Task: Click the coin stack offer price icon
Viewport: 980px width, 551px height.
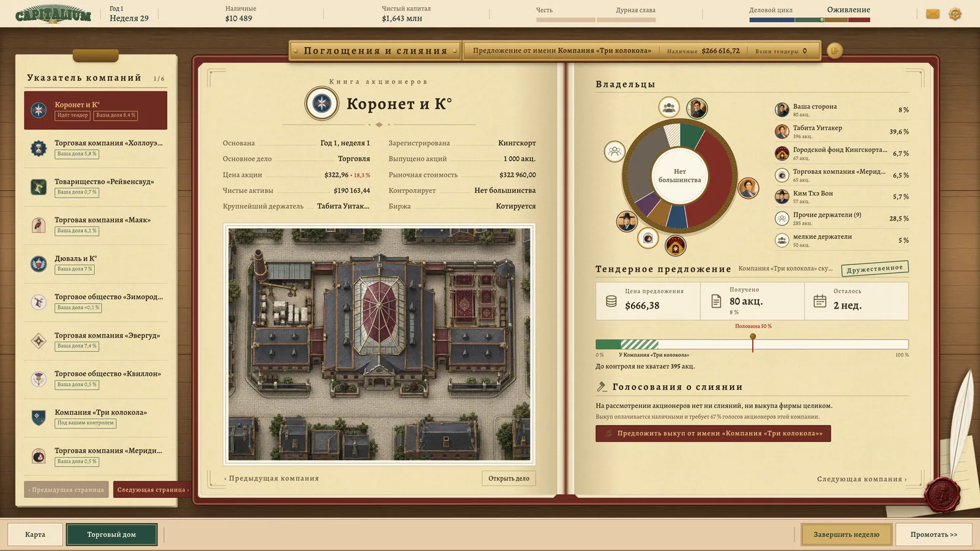Action: point(611,301)
